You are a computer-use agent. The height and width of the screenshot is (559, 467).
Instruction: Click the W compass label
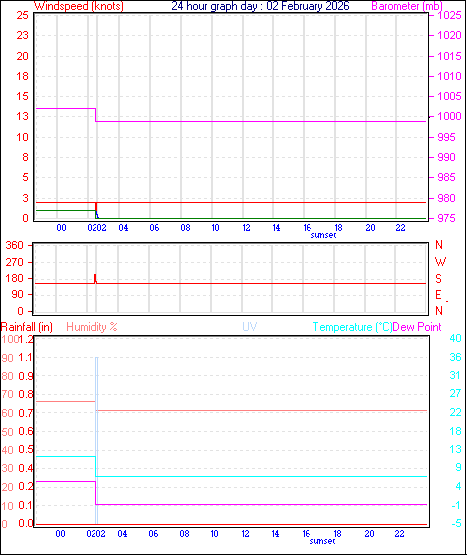click(x=440, y=262)
